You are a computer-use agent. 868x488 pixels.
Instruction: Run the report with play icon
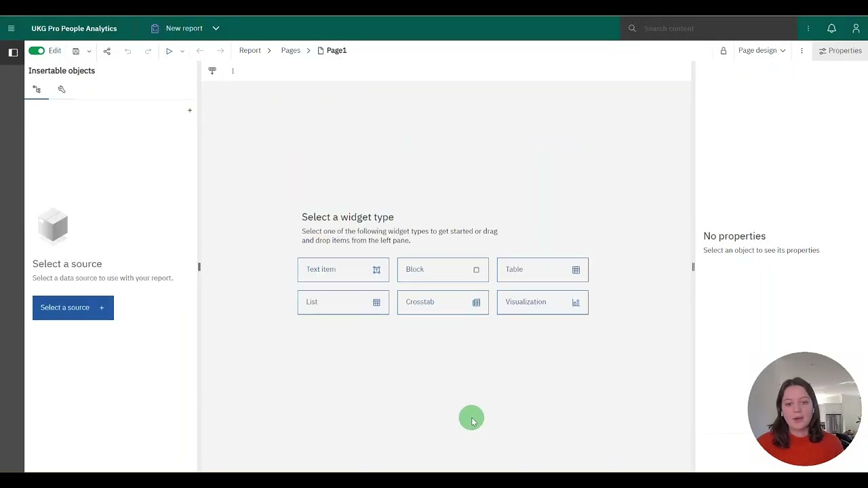coord(169,51)
